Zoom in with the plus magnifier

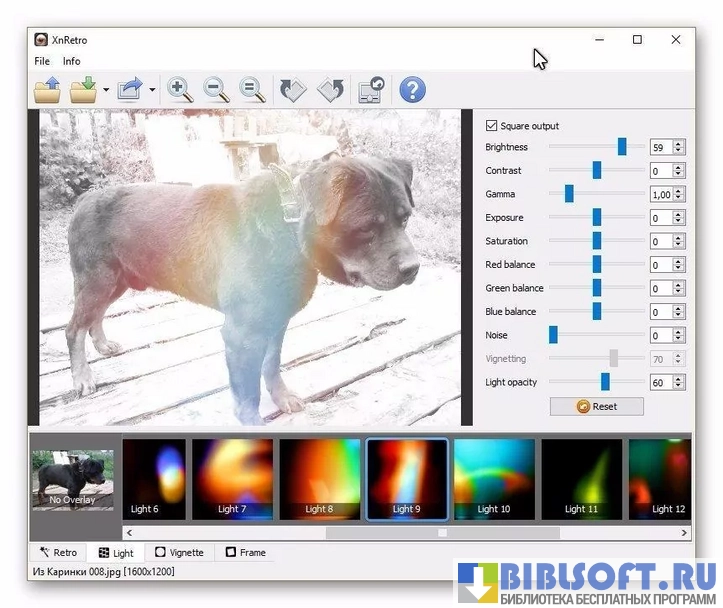pyautogui.click(x=180, y=91)
